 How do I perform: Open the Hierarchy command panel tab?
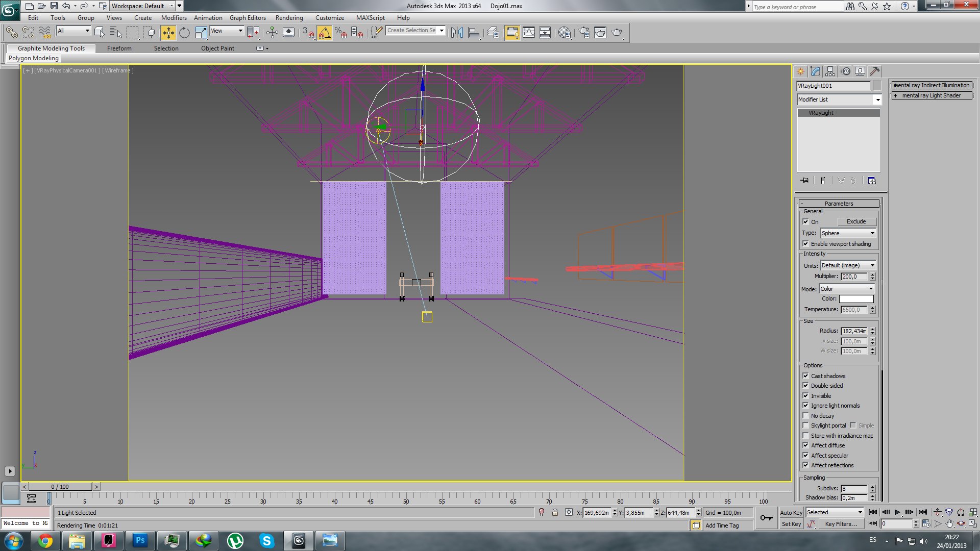click(830, 71)
